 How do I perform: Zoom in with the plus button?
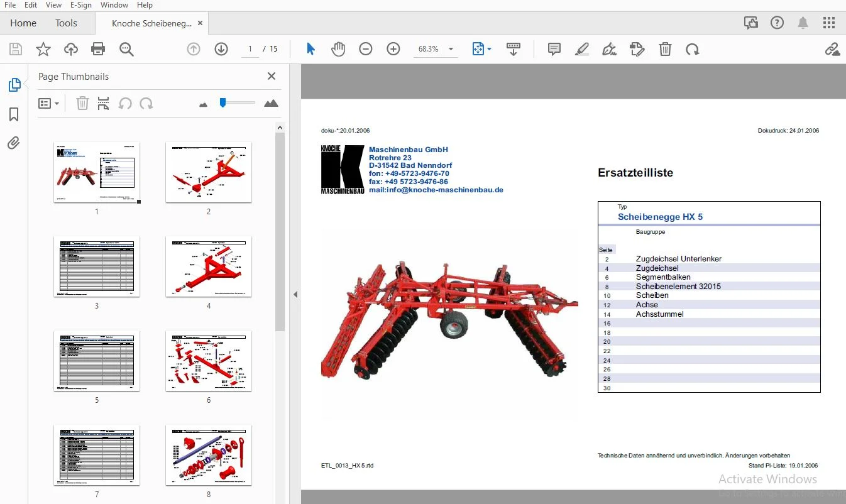pos(393,49)
